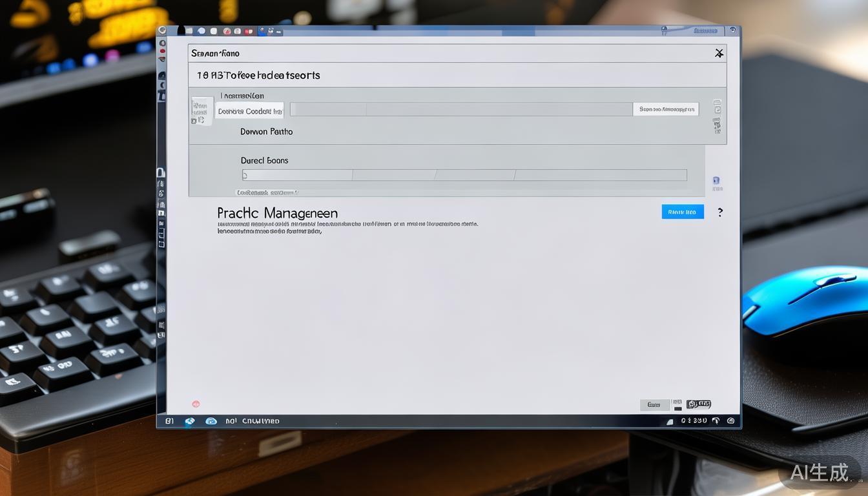Click the question mark help icon
The height and width of the screenshot is (496, 868).
720,212
